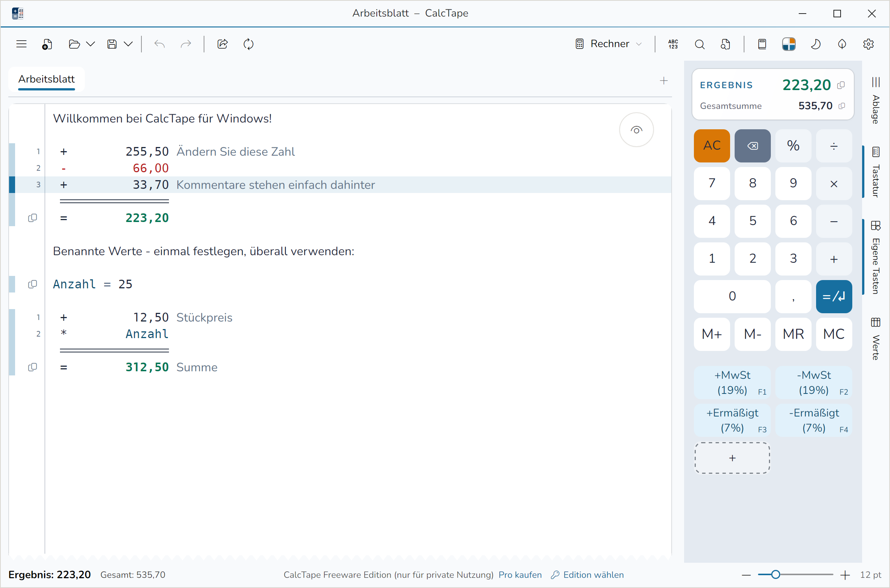
Task: Toggle the Tastatur side panel tab
Action: 876,172
